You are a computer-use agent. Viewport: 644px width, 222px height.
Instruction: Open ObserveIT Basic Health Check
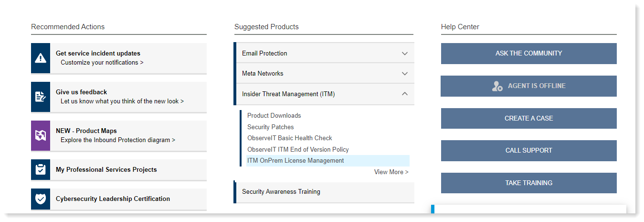point(289,138)
